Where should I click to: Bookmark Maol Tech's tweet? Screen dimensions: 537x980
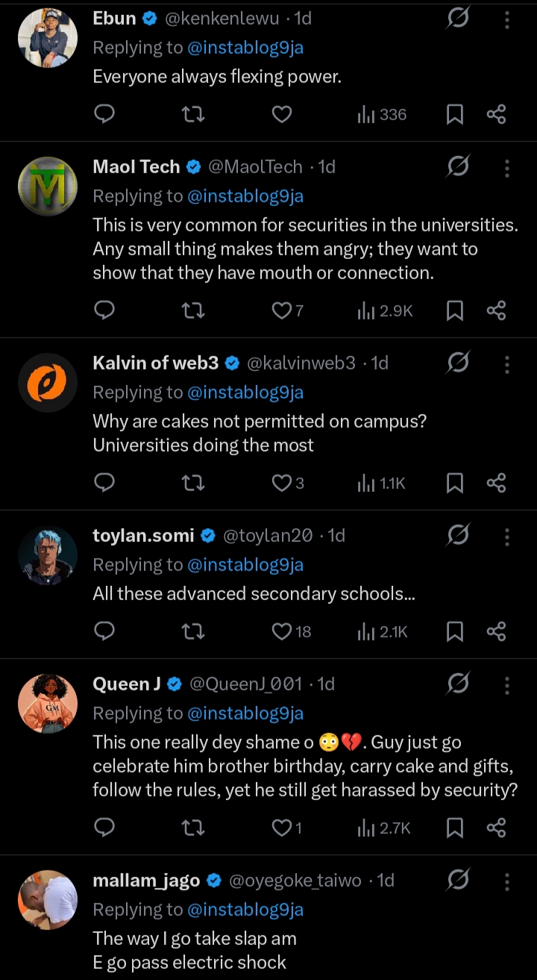(454, 310)
